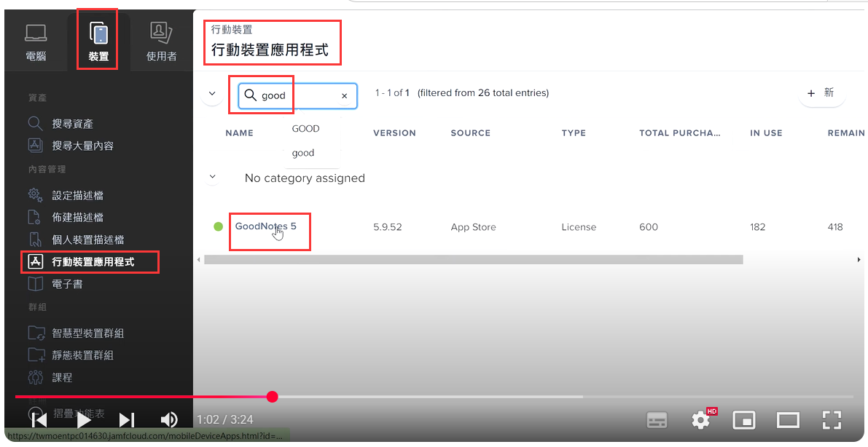Click the "App Store" source cell
The height and width of the screenshot is (447, 868).
(473, 227)
